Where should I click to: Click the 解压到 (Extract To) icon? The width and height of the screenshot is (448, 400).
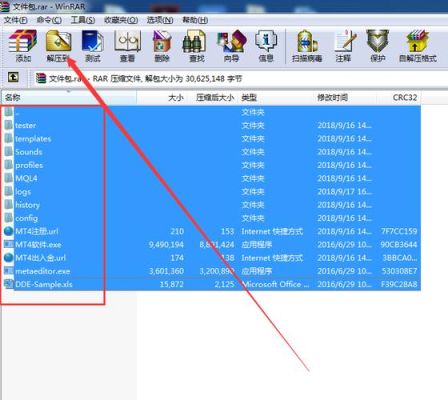pos(58,41)
